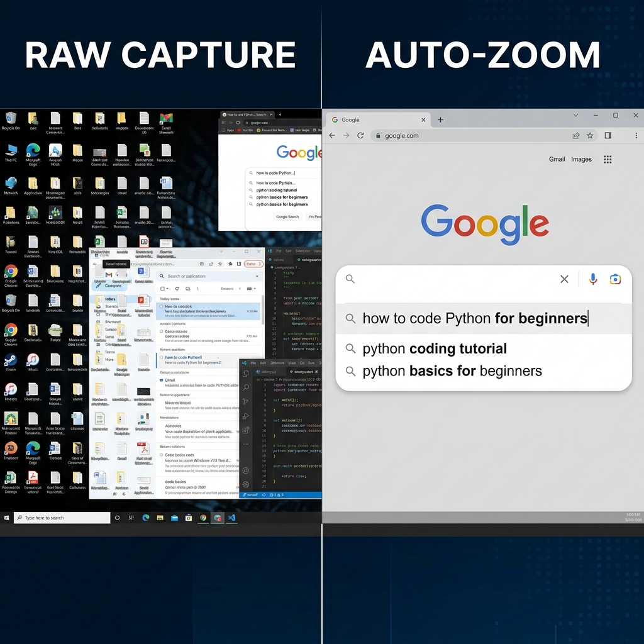
Task: Select the circle beside the 'Code Python' email row
Action: (162, 357)
